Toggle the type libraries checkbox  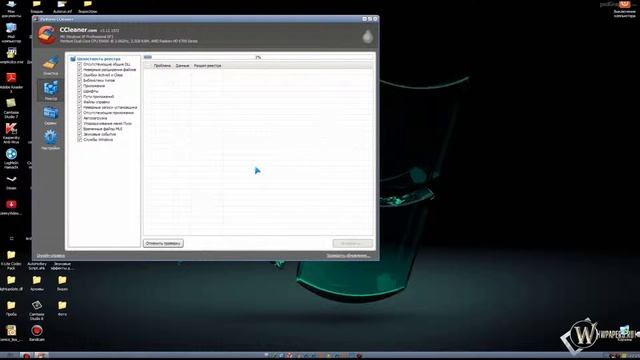point(80,80)
